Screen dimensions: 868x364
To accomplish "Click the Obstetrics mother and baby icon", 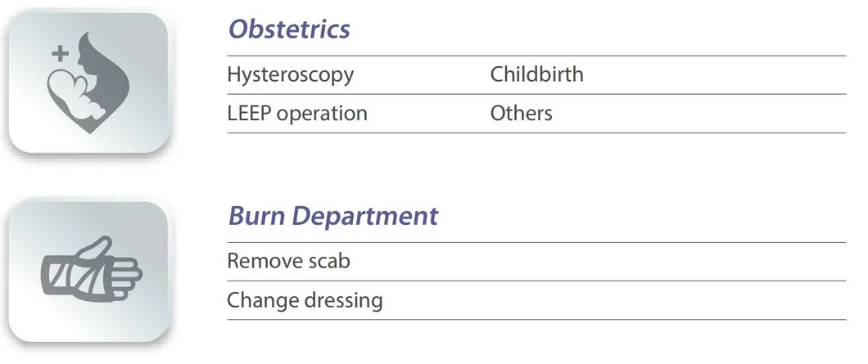I will [x=88, y=84].
